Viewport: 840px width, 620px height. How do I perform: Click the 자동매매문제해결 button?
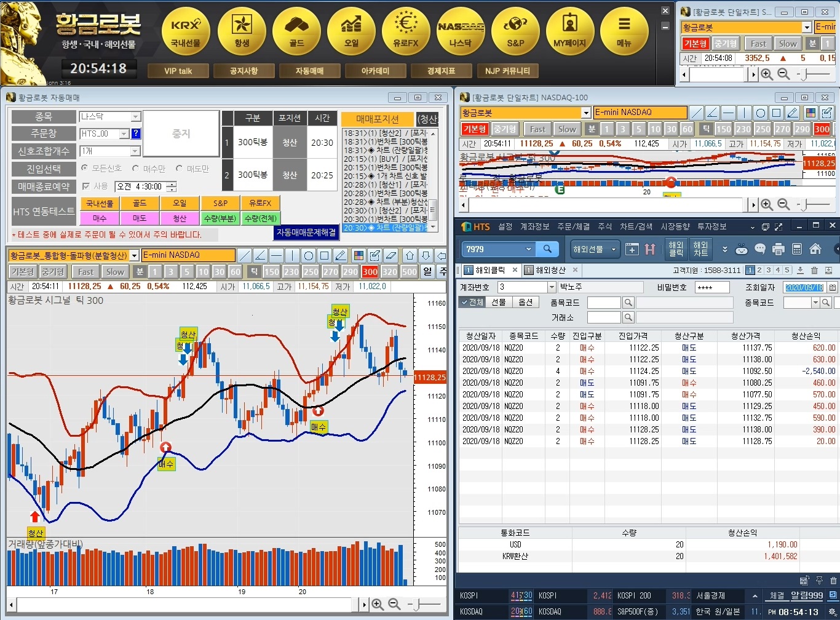coord(306,232)
